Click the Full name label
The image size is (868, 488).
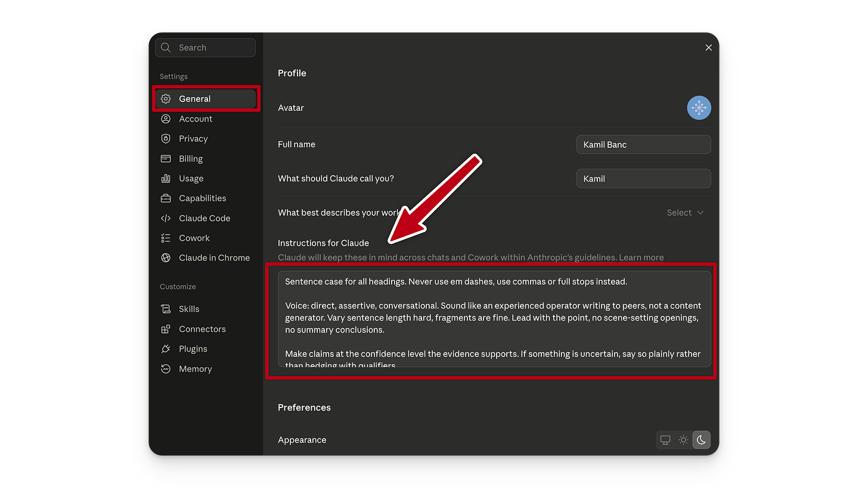[296, 144]
